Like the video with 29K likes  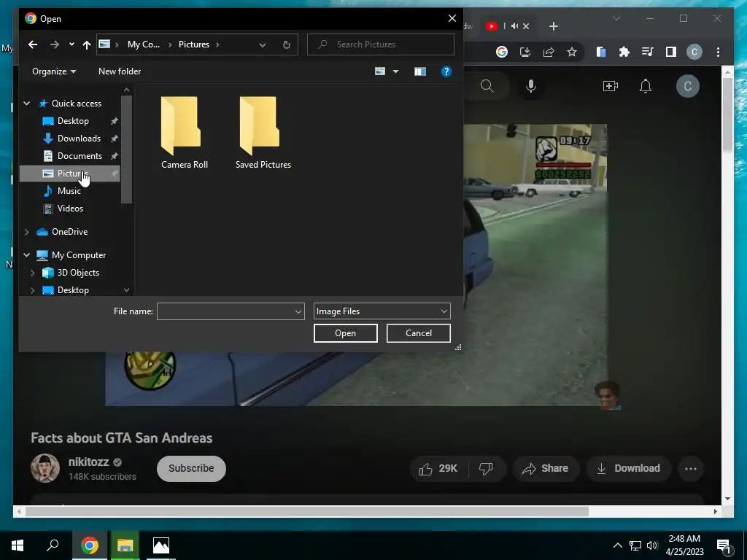[x=438, y=469]
